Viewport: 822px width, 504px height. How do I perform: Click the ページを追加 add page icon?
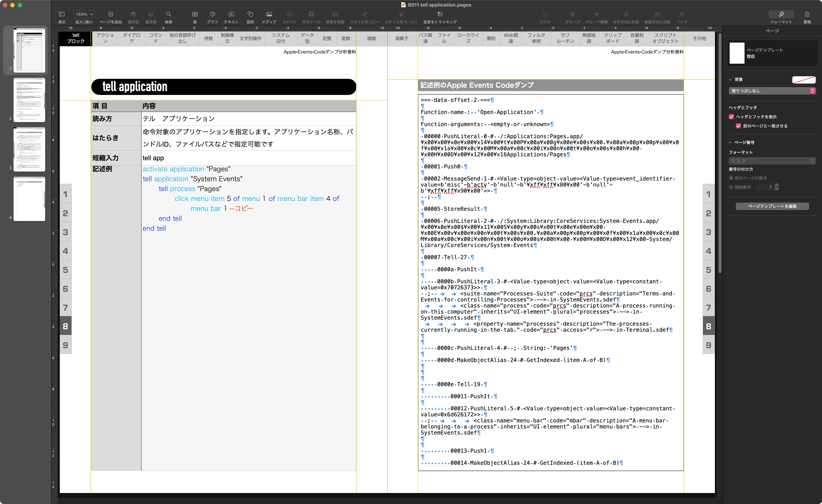coord(111,14)
